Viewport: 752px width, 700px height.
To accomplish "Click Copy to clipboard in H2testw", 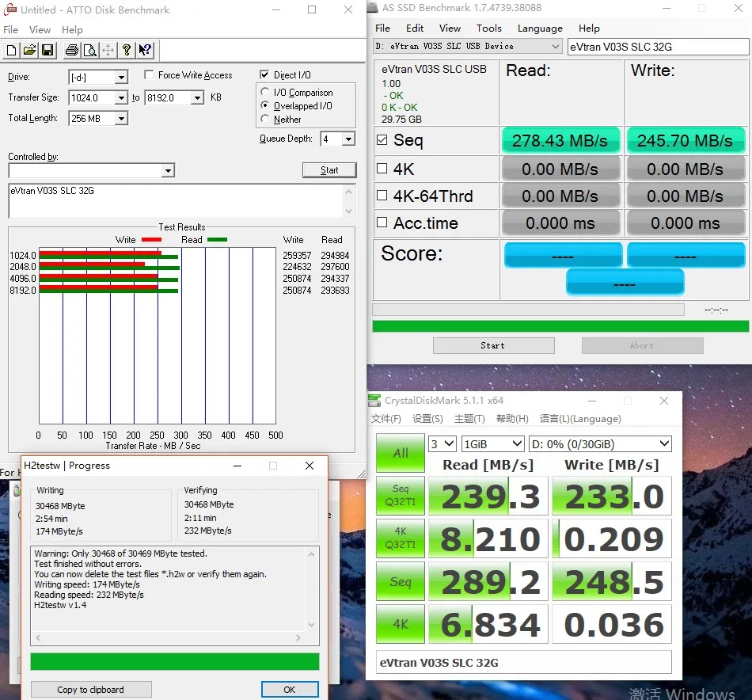I will (91, 690).
